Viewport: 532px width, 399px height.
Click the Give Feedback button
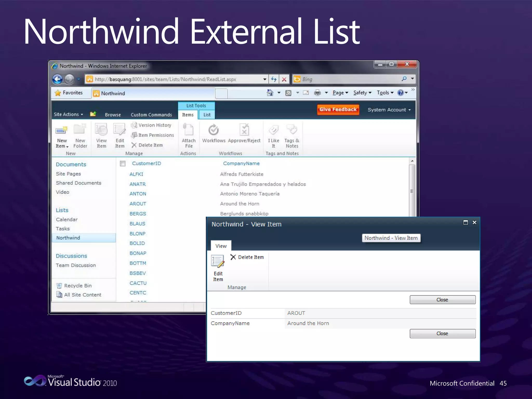pos(338,109)
